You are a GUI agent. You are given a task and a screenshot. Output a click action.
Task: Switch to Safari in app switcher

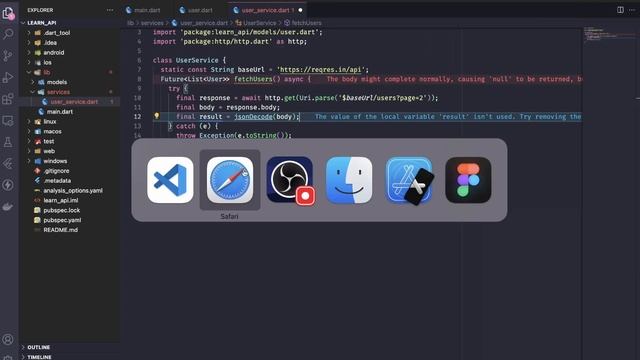click(230, 180)
